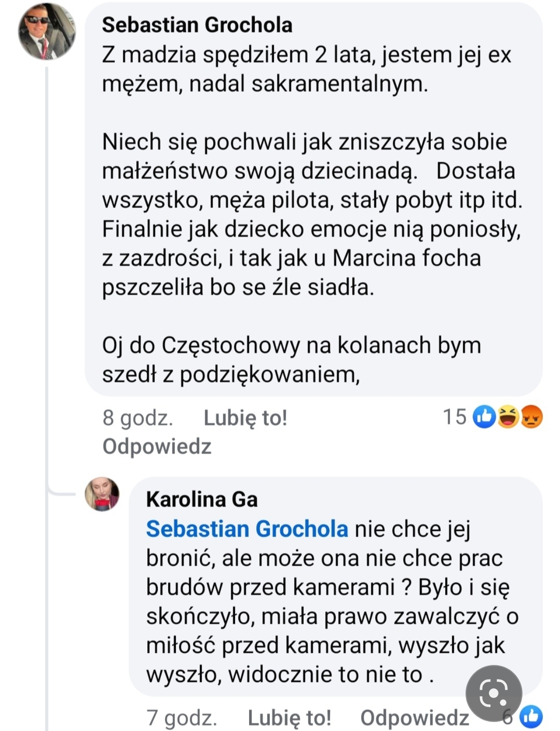Click the blue Sebastian Grochola mention in reply

click(x=247, y=528)
